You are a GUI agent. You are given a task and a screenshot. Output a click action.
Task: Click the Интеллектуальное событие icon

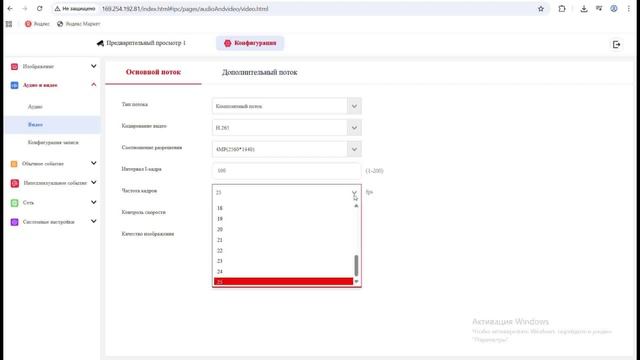click(x=15, y=183)
